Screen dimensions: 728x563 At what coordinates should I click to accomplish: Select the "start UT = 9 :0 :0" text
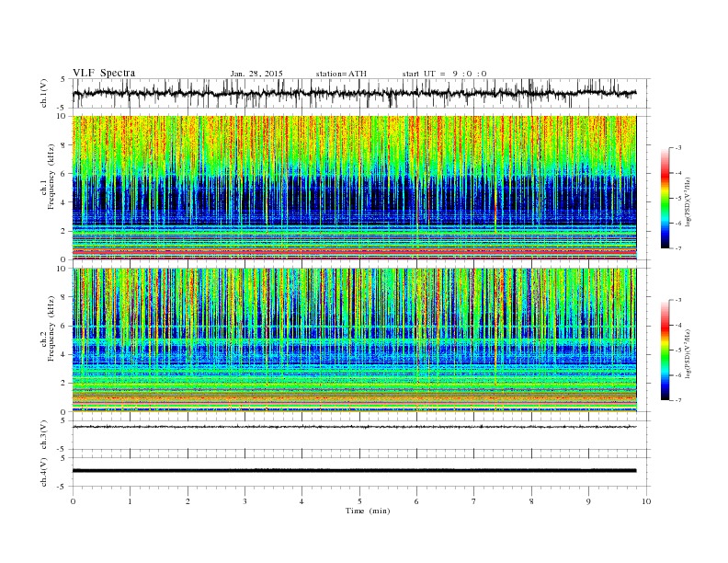click(x=444, y=74)
